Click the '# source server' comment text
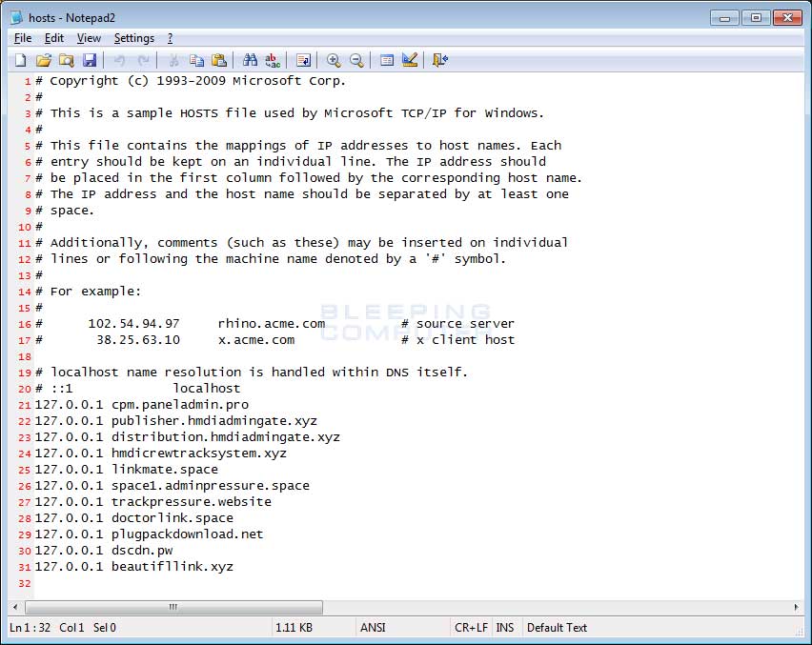Screen dimensions: 812x645 click(457, 324)
